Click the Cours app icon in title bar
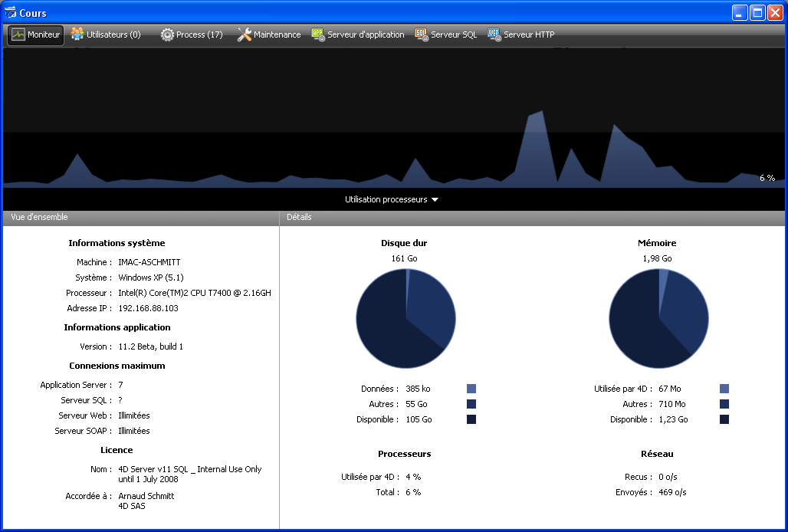 pos(10,12)
